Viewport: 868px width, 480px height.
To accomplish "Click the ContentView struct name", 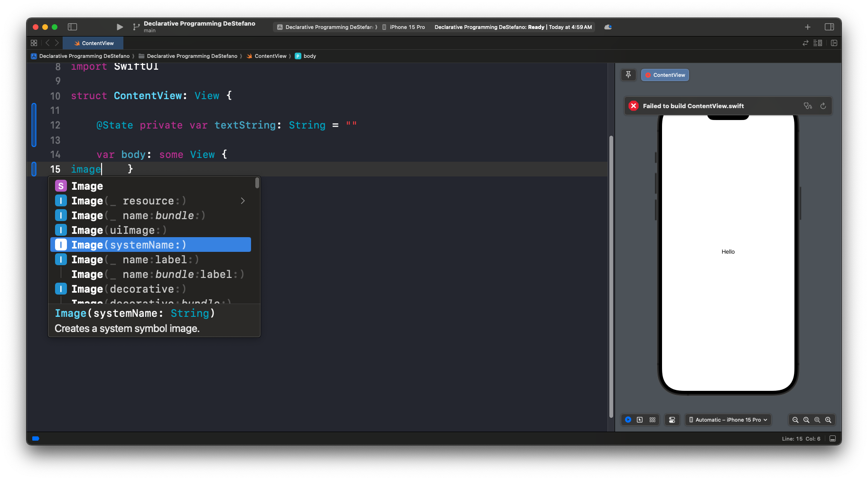I will [148, 96].
